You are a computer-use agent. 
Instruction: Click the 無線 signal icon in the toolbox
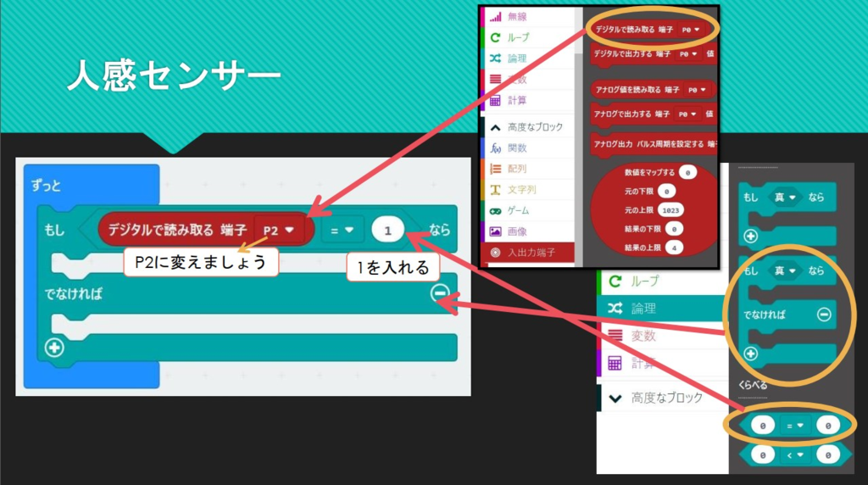[x=495, y=17]
